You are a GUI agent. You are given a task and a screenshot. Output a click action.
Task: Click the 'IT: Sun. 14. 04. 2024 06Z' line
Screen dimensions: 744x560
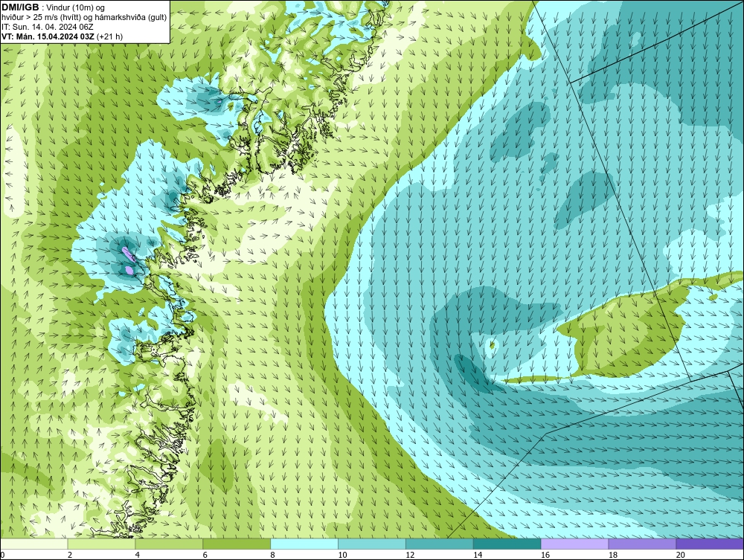point(48,27)
